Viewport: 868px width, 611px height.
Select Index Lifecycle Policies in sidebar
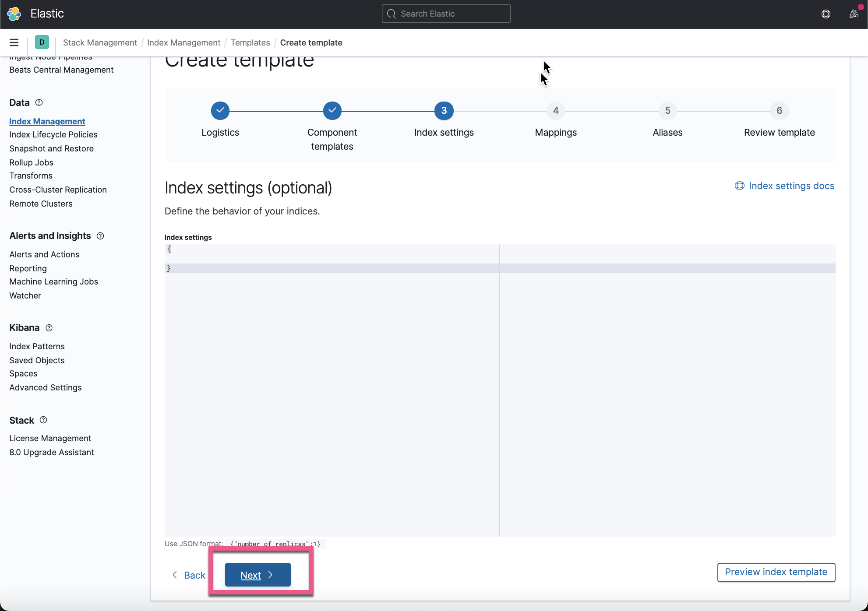point(53,134)
